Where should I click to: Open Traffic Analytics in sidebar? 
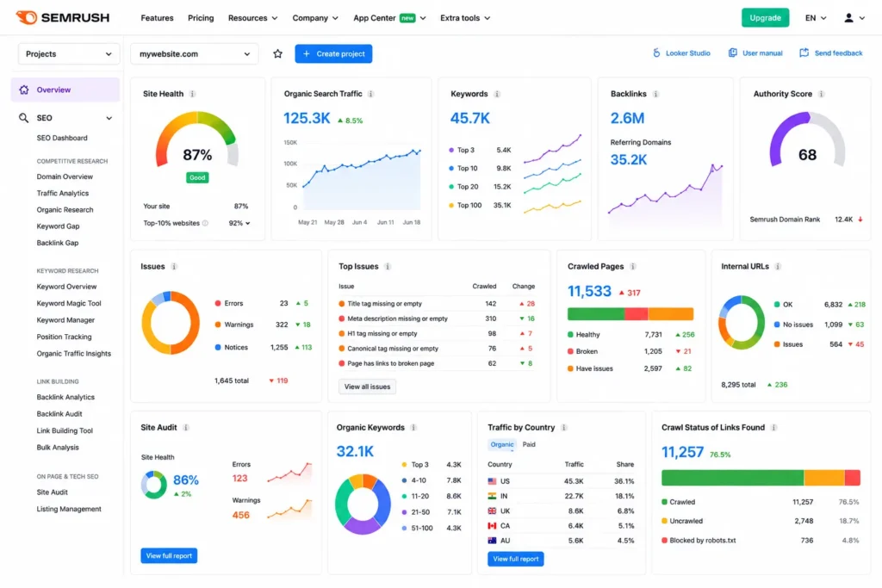point(62,194)
